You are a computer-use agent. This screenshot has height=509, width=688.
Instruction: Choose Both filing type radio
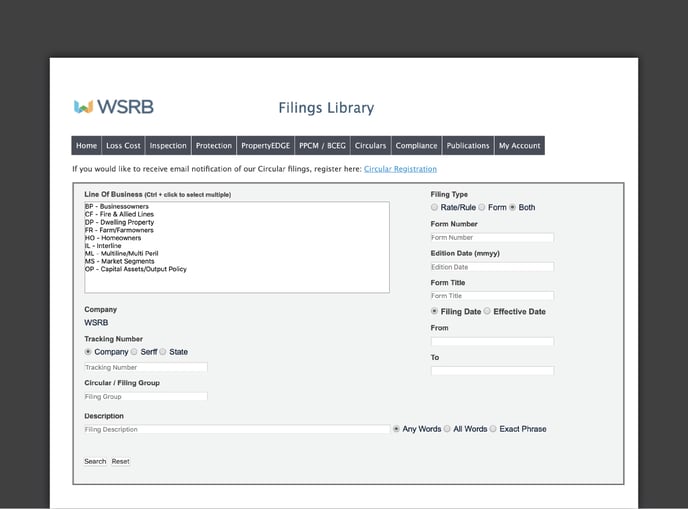[512, 207]
